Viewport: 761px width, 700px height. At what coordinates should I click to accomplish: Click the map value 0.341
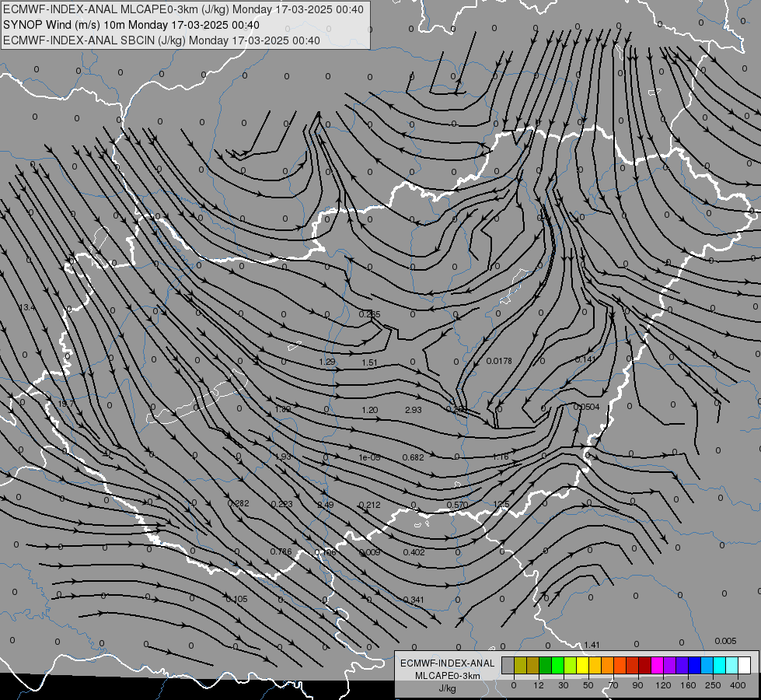(414, 600)
